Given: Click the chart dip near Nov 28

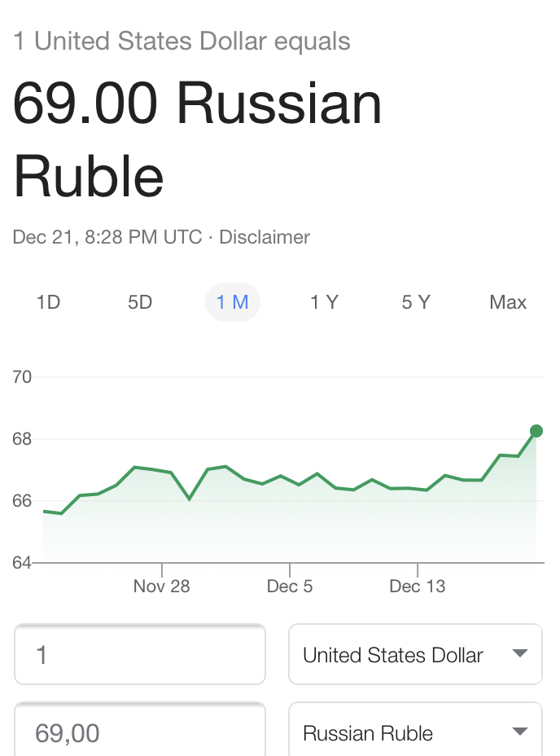Looking at the screenshot, I should 190,499.
